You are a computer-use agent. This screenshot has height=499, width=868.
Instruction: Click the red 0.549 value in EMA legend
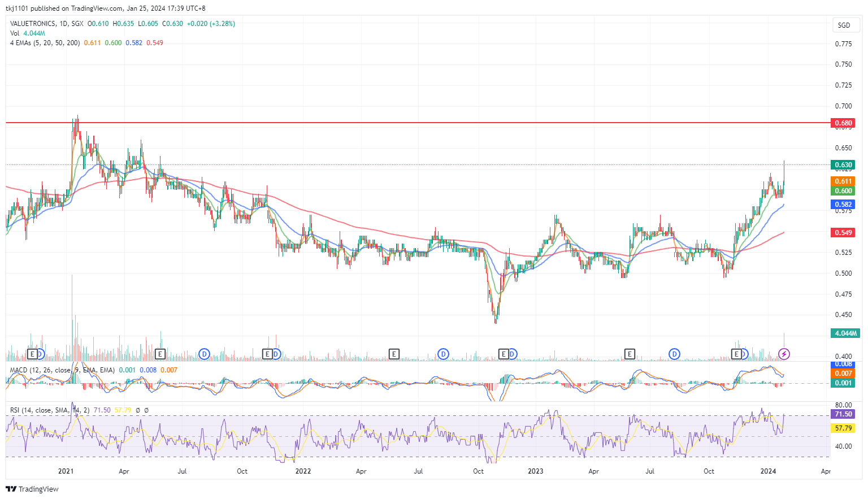[155, 43]
